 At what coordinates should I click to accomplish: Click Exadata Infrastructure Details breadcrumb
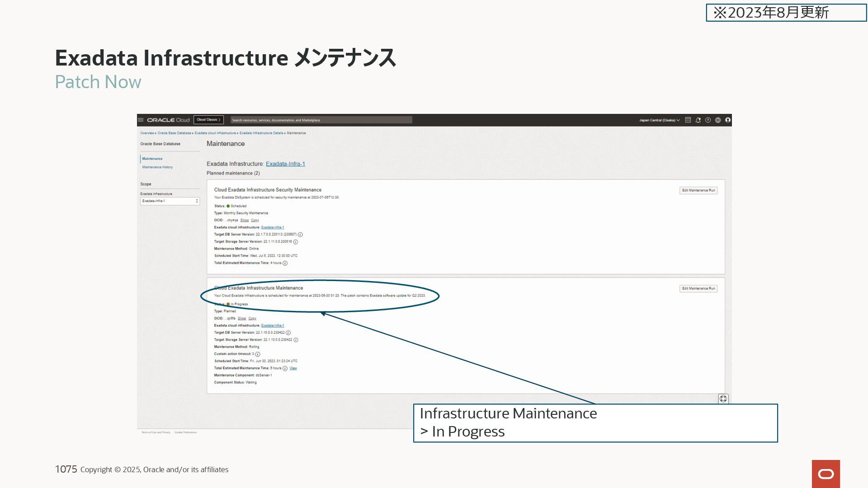[x=261, y=133]
